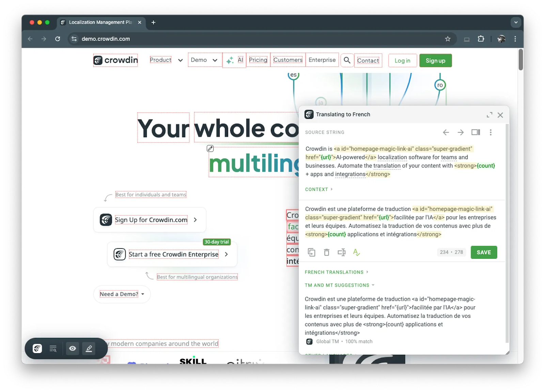545x392 pixels.
Task: Delete the current translation
Action: [326, 252]
